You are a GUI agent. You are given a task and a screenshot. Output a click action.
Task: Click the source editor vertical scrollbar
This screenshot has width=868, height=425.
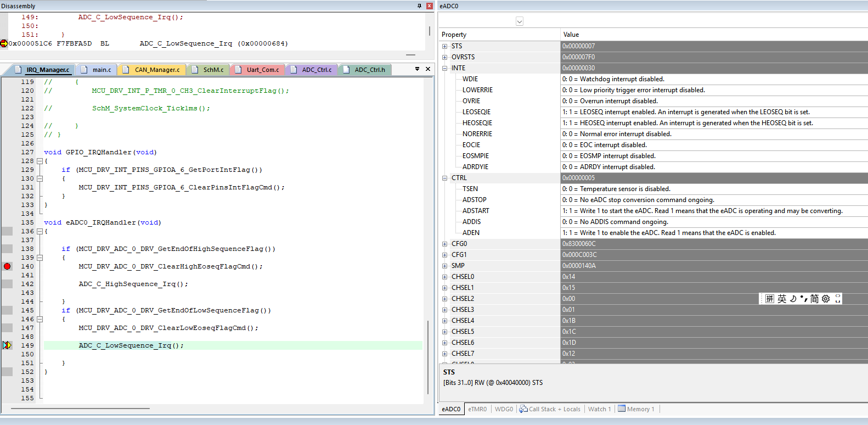pos(428,357)
